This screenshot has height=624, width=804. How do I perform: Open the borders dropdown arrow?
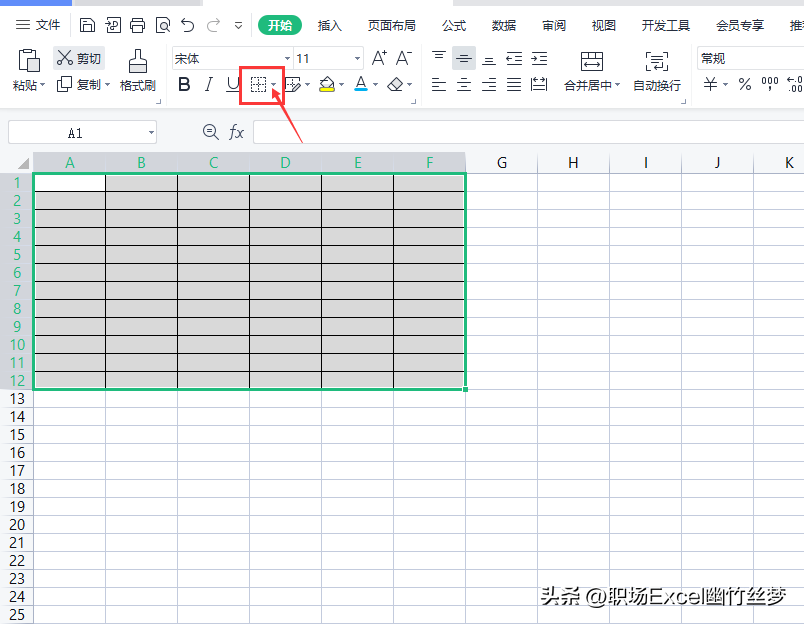point(274,85)
